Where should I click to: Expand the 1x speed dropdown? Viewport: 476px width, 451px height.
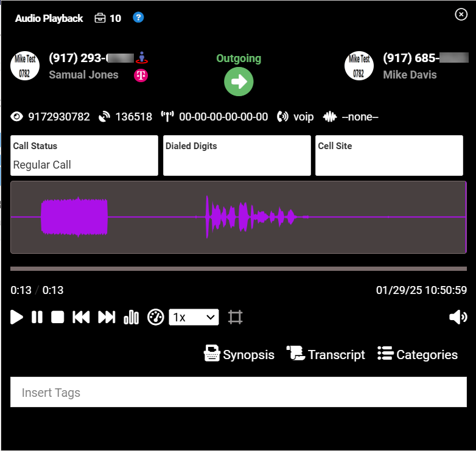[194, 317]
